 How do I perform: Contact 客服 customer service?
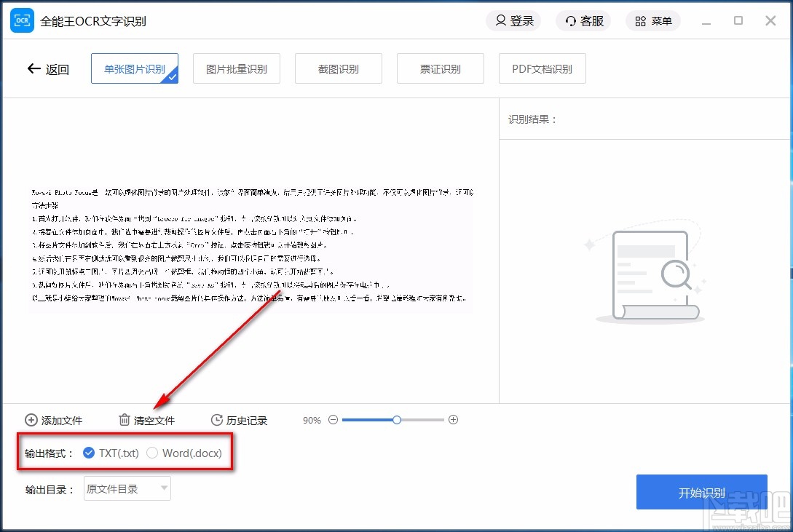point(583,20)
